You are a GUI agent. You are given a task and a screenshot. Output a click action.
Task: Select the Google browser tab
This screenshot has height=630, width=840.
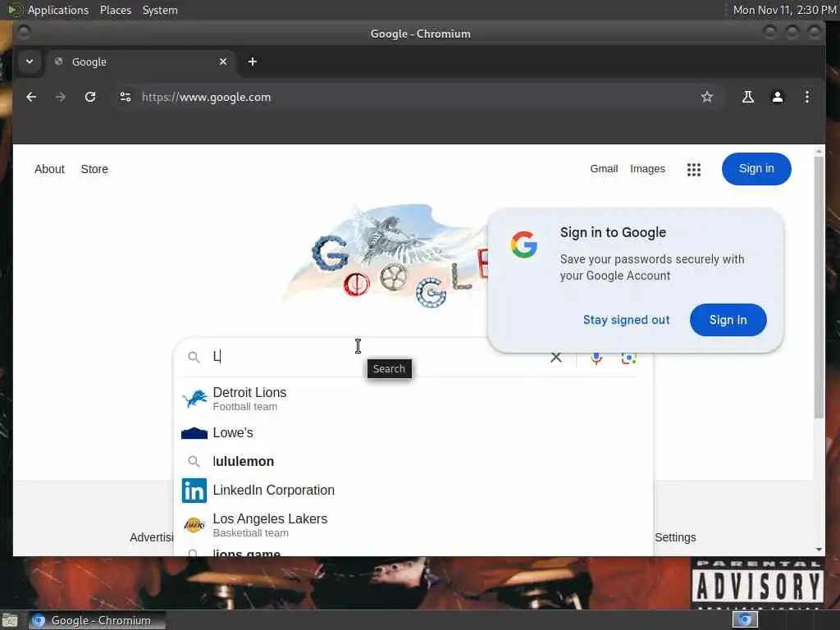point(141,62)
